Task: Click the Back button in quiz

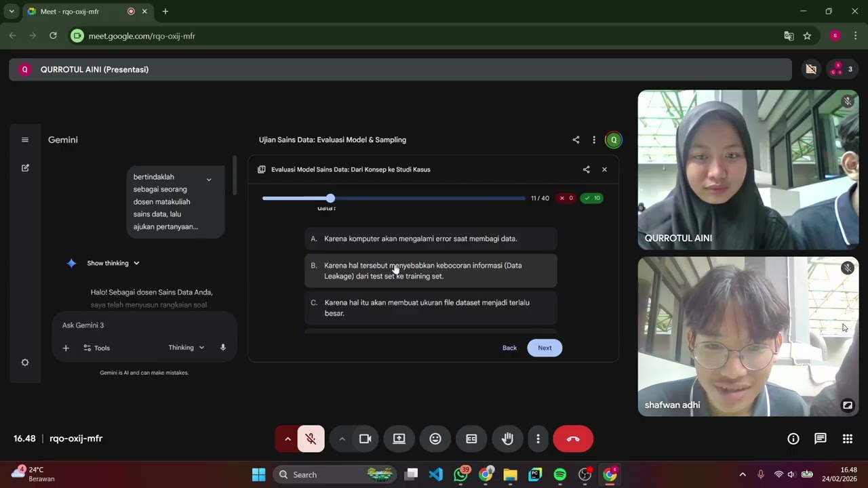Action: click(509, 348)
